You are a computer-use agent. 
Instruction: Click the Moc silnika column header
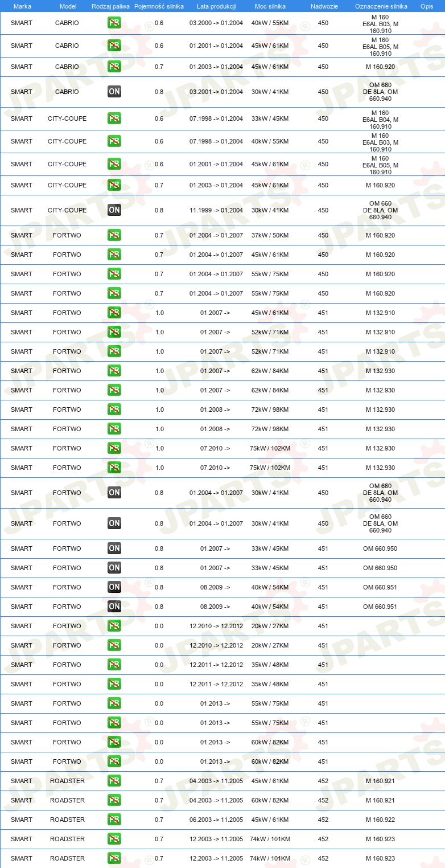click(x=270, y=6)
